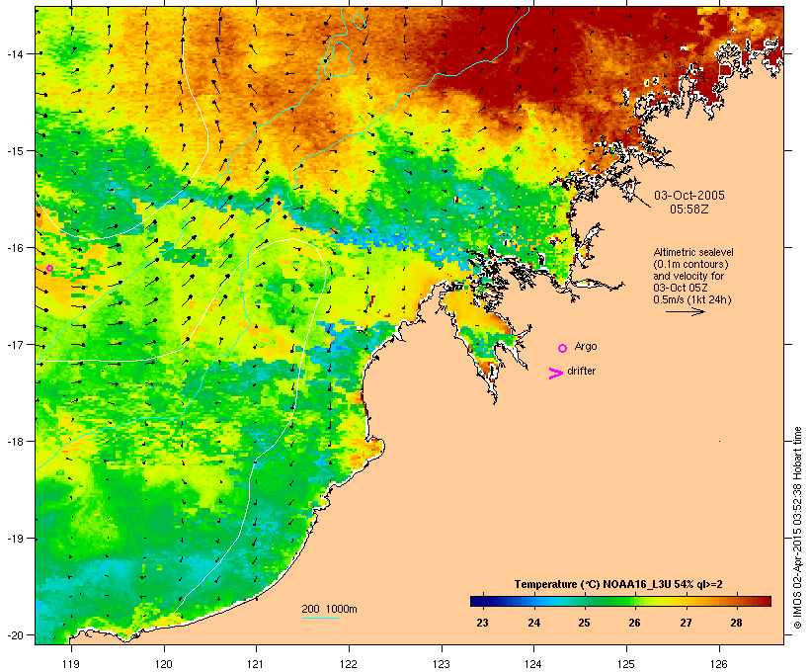Click the -16 latitude axis label
This screenshot has height=672, width=810.
pos(14,248)
